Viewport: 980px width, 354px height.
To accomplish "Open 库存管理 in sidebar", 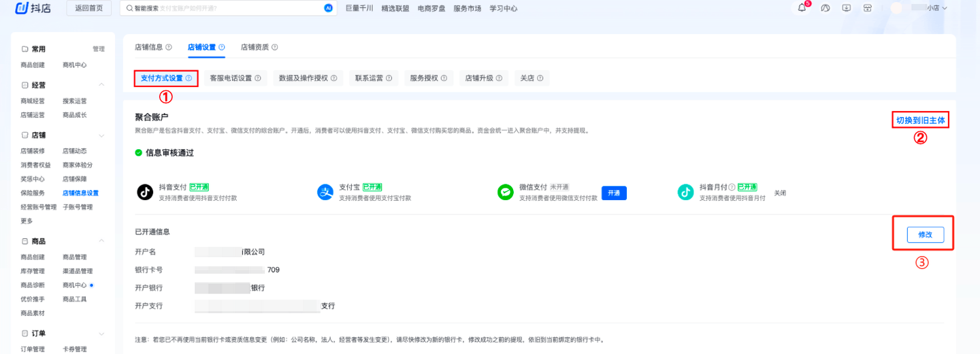I will [x=33, y=271].
